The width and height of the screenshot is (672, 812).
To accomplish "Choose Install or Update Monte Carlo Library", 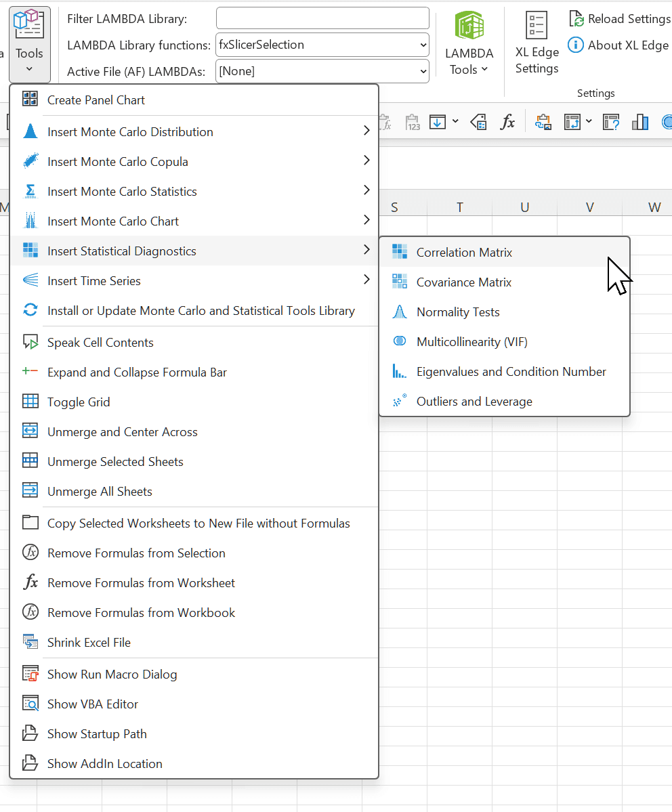I will 194,310.
